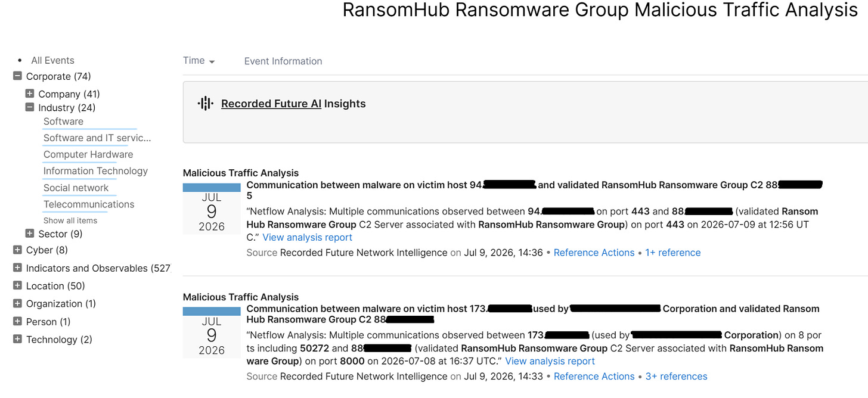Filter by Information Technology industry
This screenshot has width=868, height=398.
coord(95,171)
